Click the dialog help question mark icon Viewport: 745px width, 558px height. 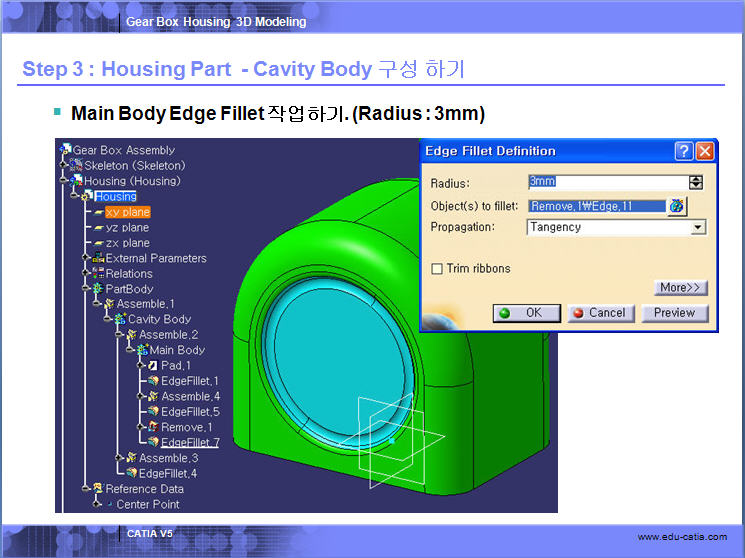tap(684, 151)
